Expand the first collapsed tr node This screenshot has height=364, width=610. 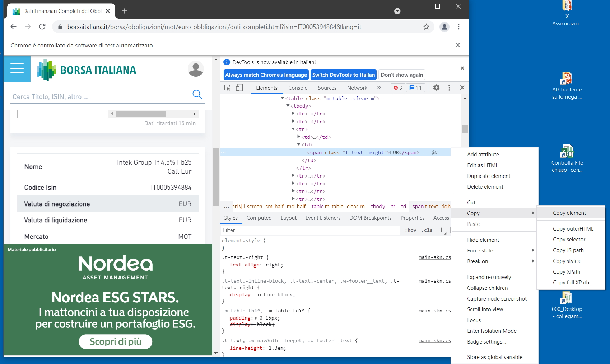pos(293,113)
